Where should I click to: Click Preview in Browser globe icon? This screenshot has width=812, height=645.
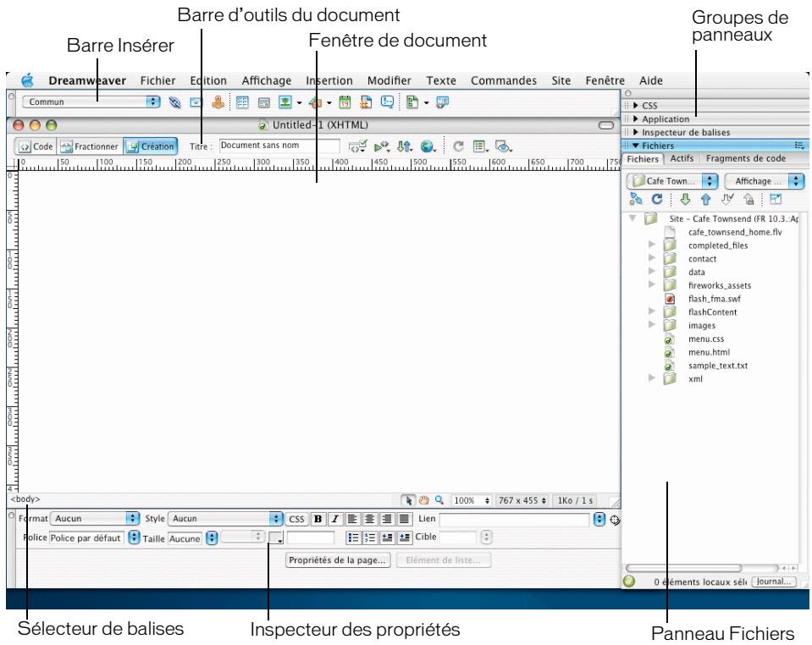click(428, 147)
